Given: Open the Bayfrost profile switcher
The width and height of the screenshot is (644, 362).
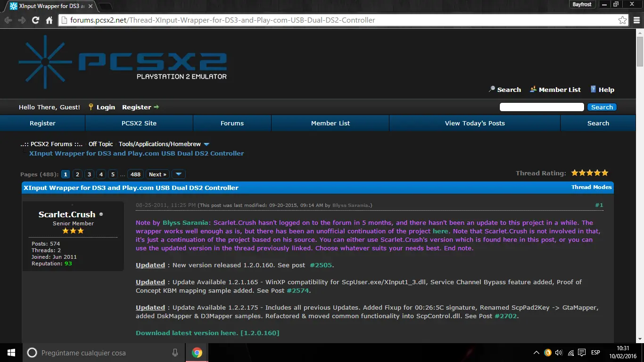Looking at the screenshot, I should point(582,4).
